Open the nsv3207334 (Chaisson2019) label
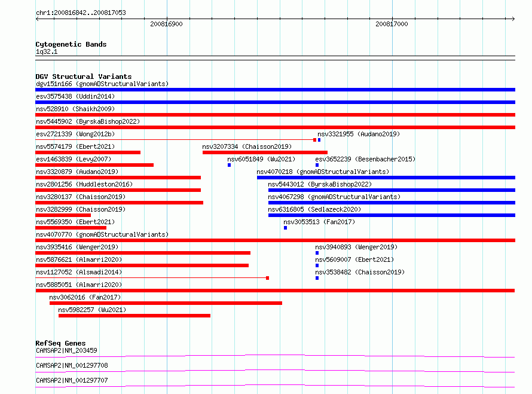The width and height of the screenshot is (532, 394). (x=247, y=146)
